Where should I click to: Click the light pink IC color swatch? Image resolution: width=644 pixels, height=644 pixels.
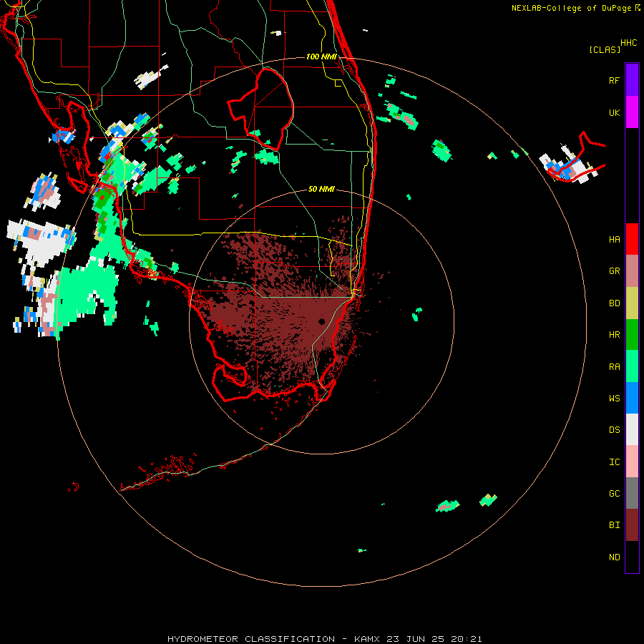coord(632,462)
